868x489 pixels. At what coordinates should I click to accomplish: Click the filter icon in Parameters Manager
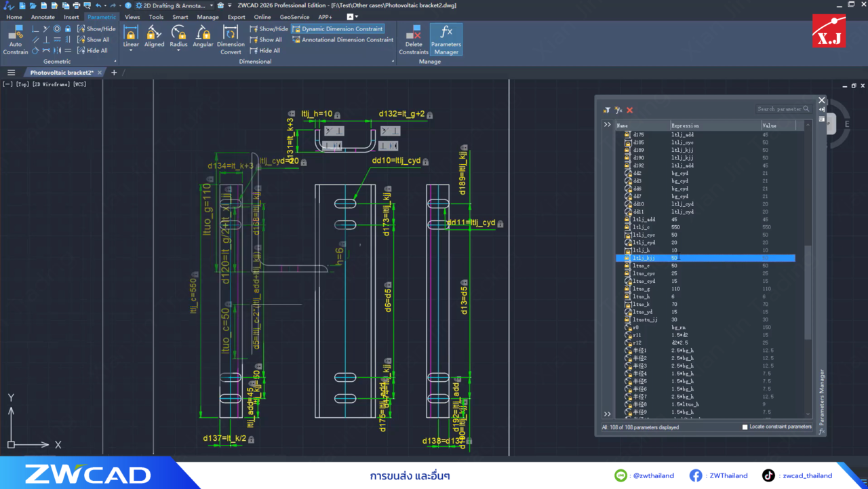[607, 110]
